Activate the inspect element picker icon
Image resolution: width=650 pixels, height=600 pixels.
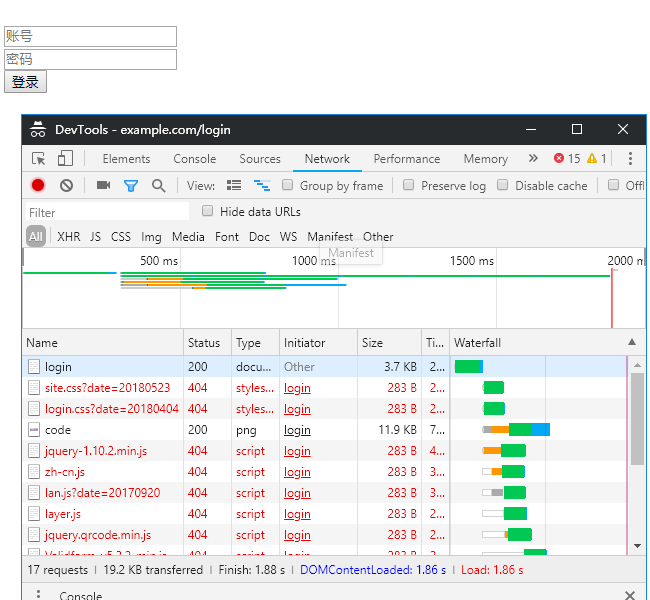click(x=39, y=159)
